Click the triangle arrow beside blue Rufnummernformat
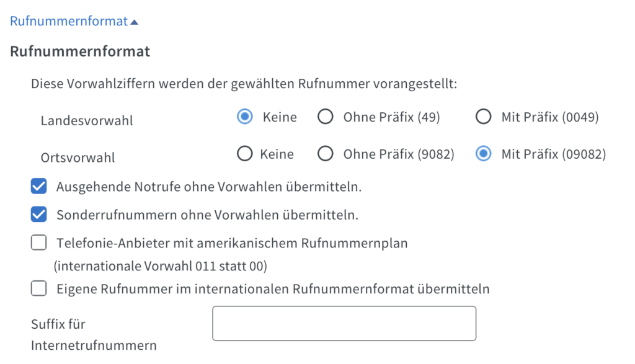Image resolution: width=635 pixels, height=364 pixels. [x=135, y=22]
